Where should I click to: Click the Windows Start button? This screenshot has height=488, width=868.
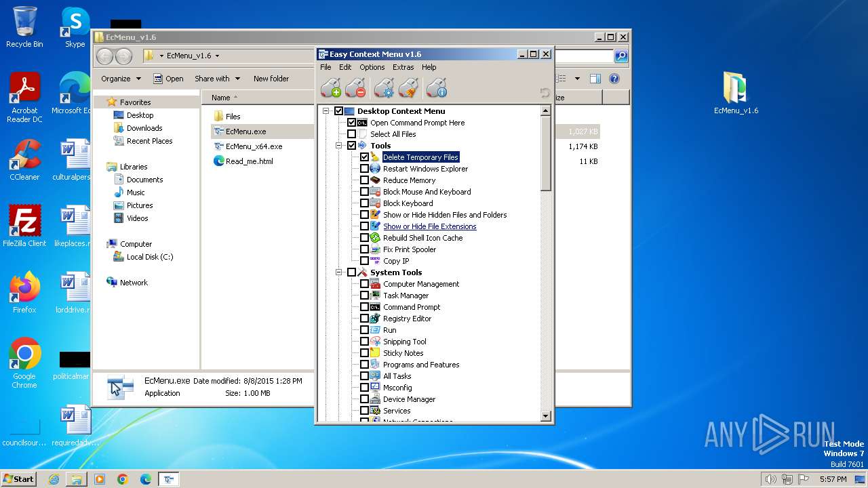tap(18, 479)
